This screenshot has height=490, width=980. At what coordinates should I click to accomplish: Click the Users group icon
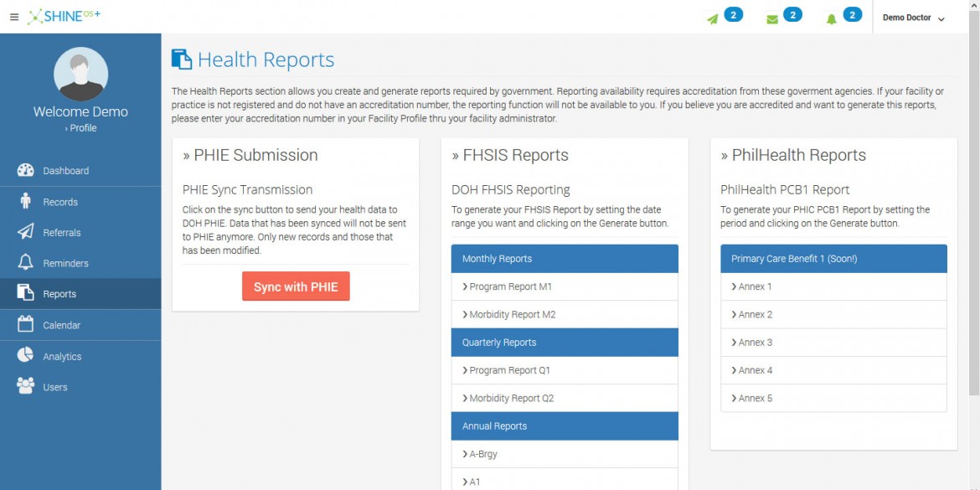pyautogui.click(x=26, y=385)
